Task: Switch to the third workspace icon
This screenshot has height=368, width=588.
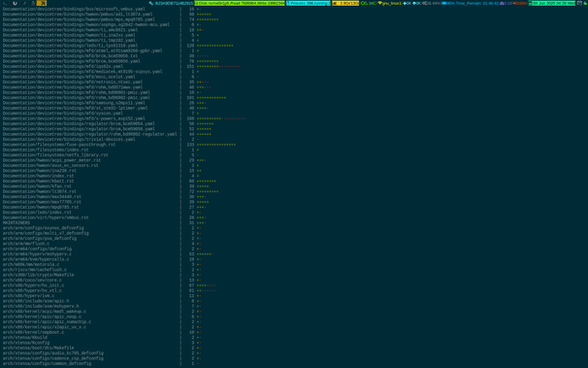Action: tap(25, 3)
